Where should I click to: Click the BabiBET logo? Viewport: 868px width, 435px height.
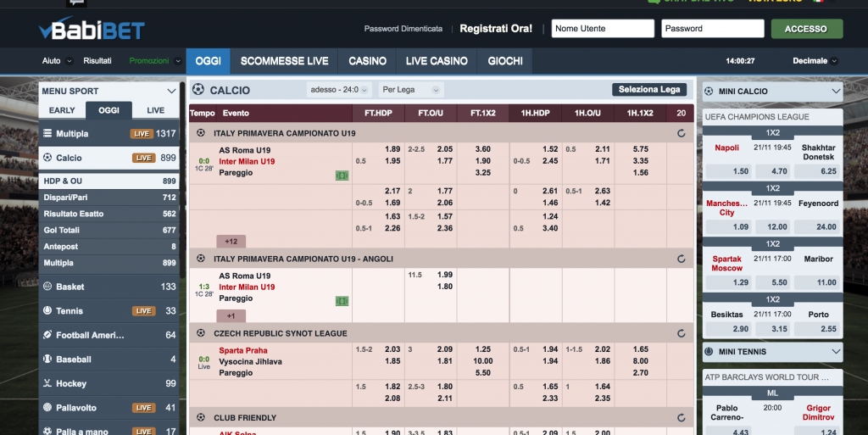[92, 29]
